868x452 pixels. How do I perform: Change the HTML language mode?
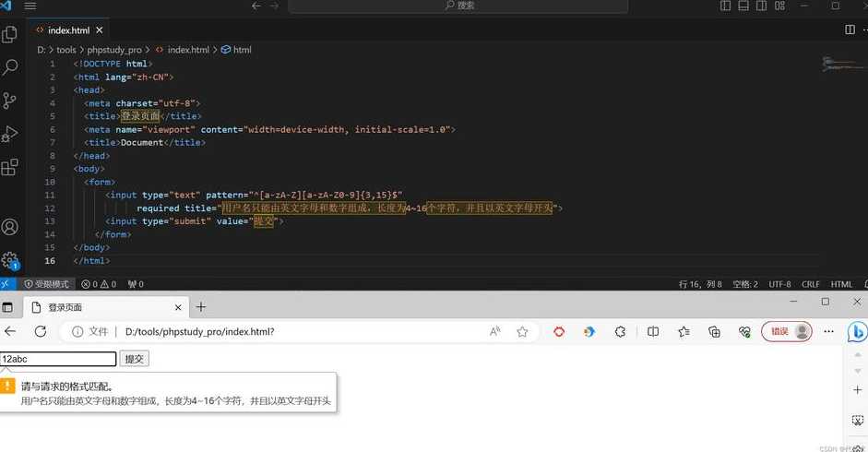[x=841, y=284]
